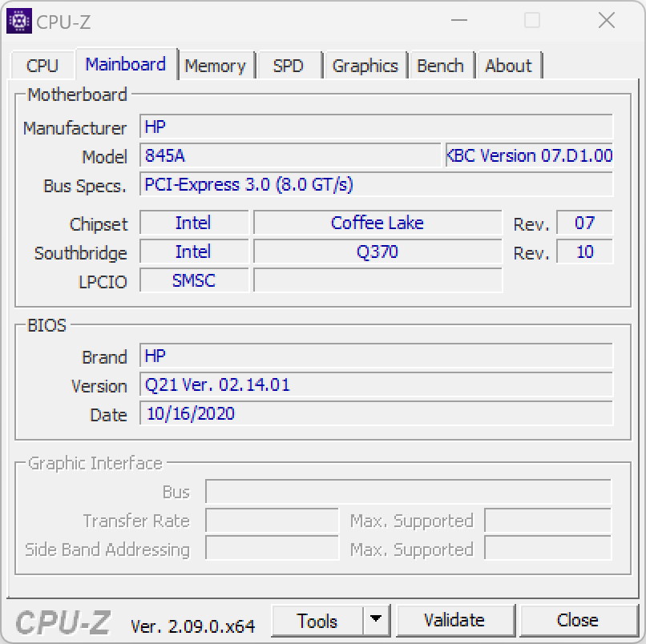Minimize the CPU-Z window
The height and width of the screenshot is (644, 646).
pos(459,20)
